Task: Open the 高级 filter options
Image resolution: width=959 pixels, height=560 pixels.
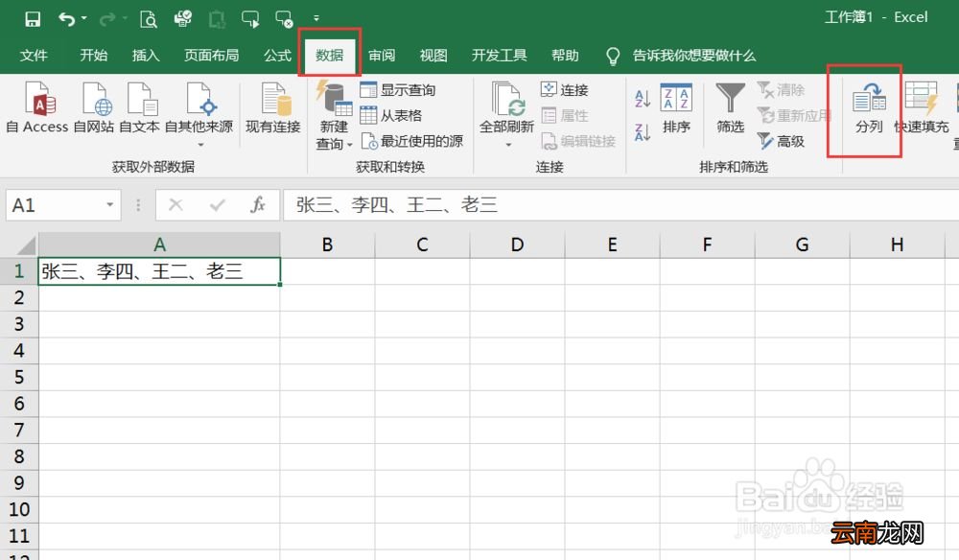Action: pos(781,141)
